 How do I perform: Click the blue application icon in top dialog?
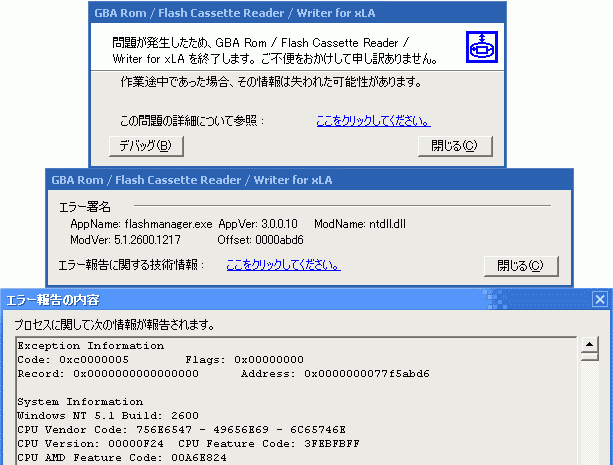click(x=482, y=47)
